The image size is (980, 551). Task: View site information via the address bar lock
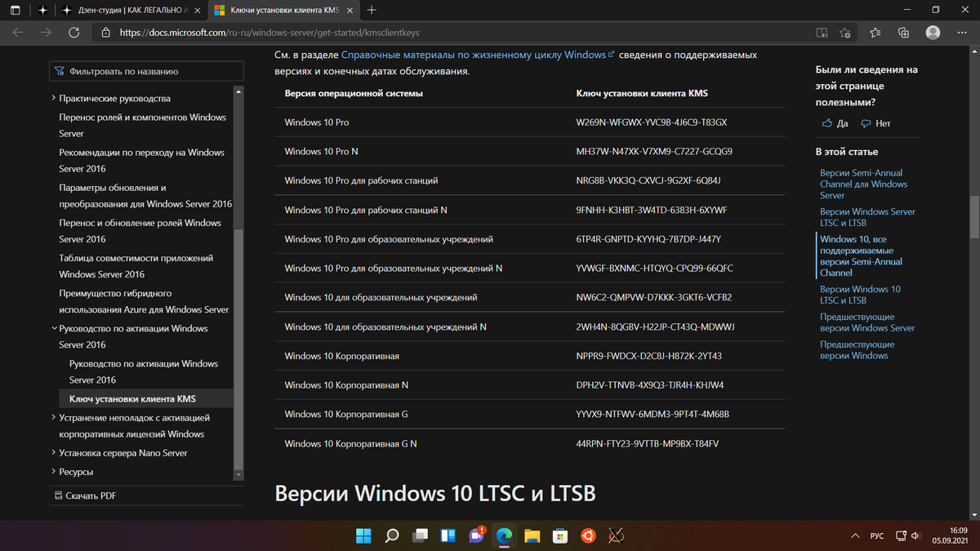point(107,33)
